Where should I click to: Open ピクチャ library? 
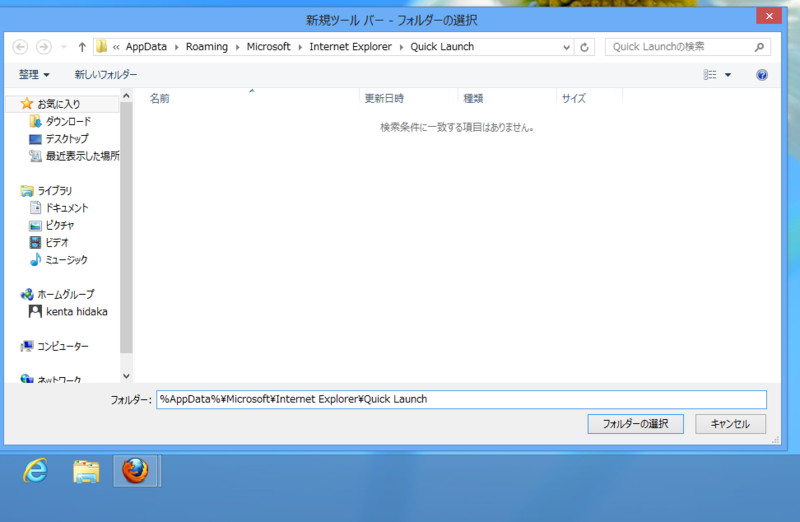tap(60, 226)
